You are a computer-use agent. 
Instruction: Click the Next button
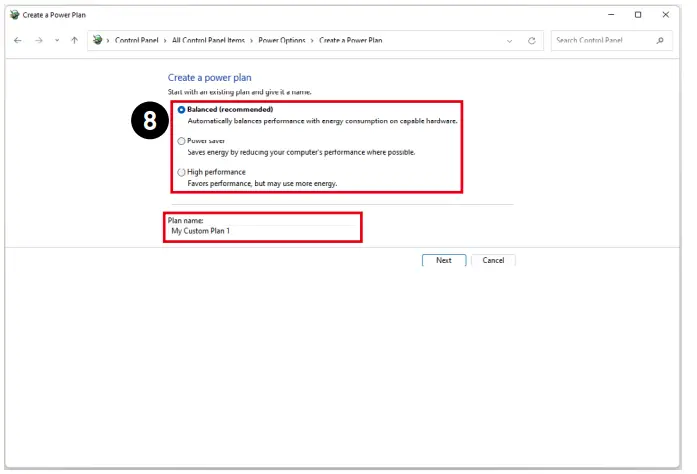pyautogui.click(x=443, y=260)
